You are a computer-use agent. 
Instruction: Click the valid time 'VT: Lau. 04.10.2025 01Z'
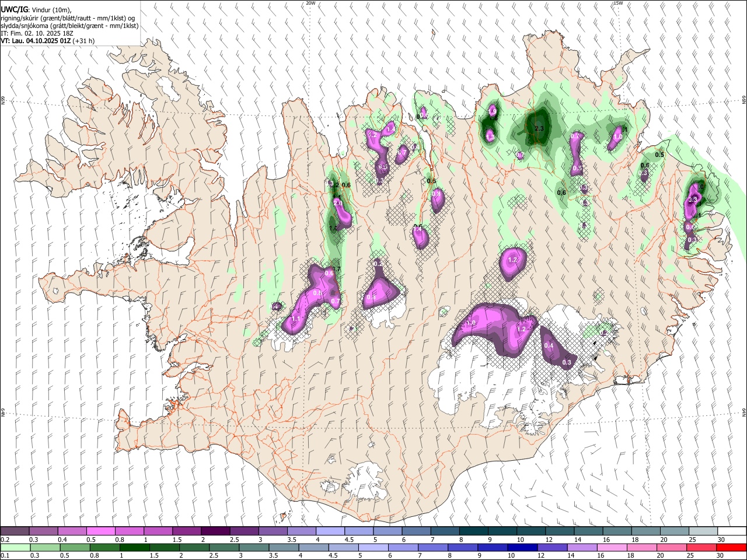tap(36, 41)
